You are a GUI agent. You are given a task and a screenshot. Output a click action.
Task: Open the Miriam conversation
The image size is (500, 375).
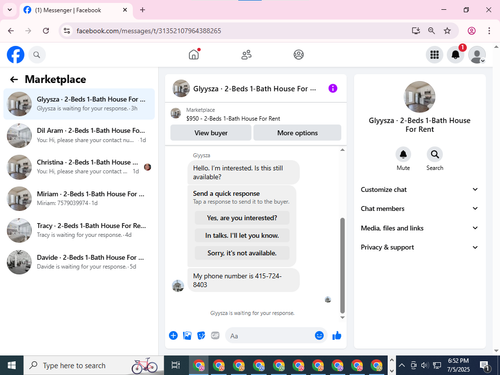tap(79, 198)
